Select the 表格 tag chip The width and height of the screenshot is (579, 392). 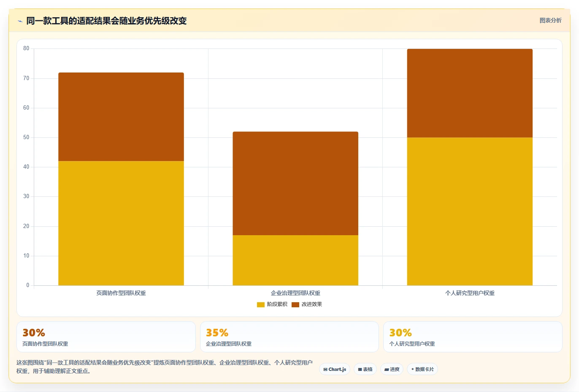365,369
